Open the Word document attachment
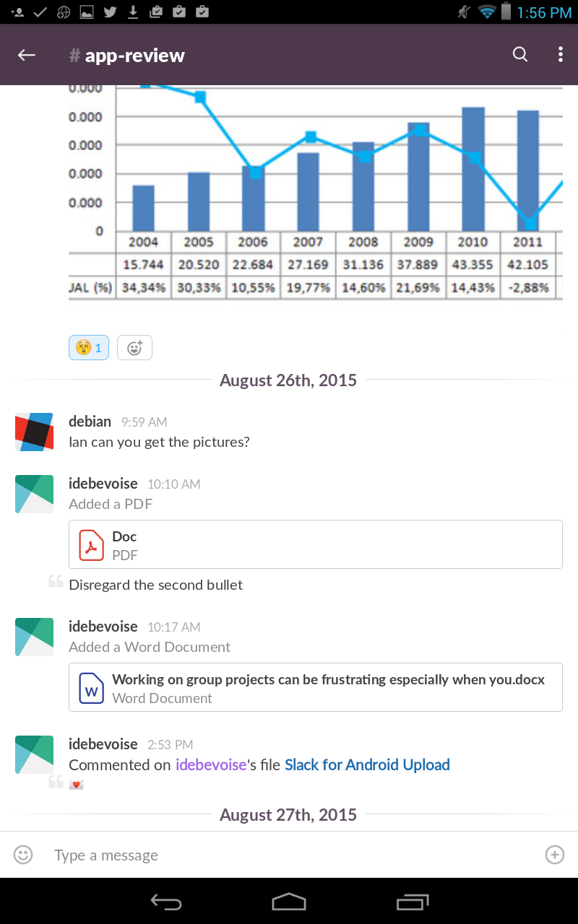 tap(316, 687)
